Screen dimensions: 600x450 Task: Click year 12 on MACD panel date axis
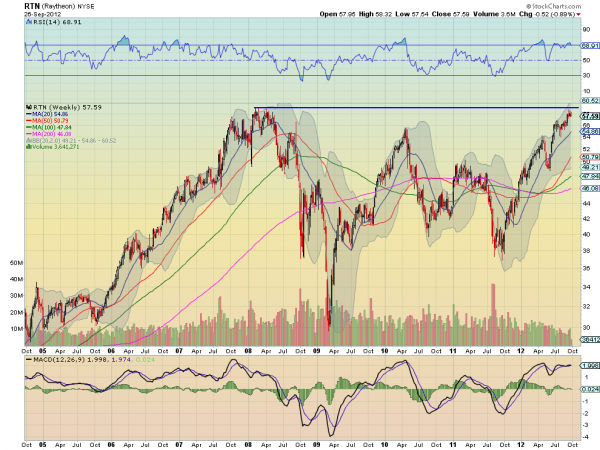[x=520, y=445]
